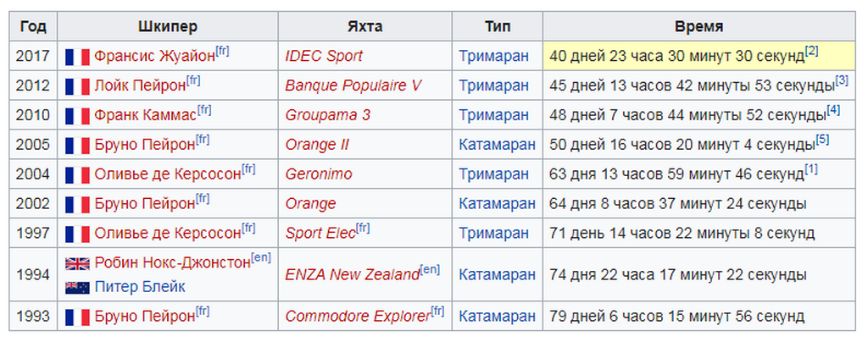Open the Commodore Explorer yacht link
The width and height of the screenshot is (868, 342).
(x=358, y=317)
